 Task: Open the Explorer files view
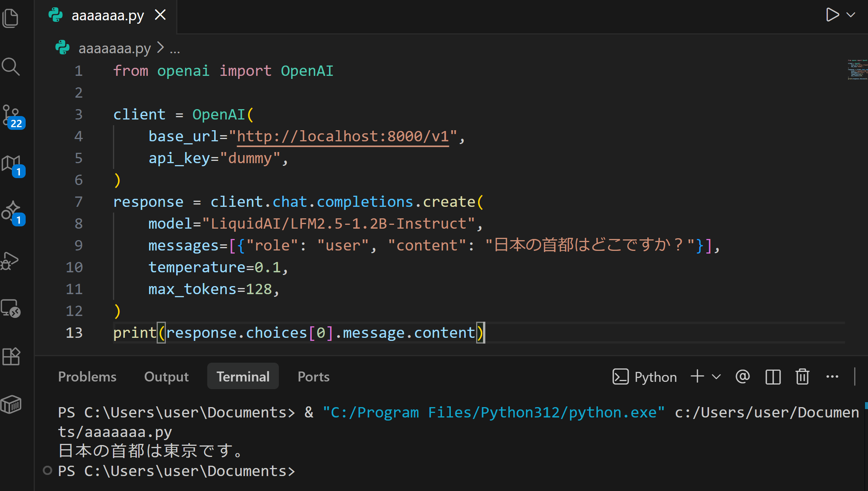click(11, 18)
